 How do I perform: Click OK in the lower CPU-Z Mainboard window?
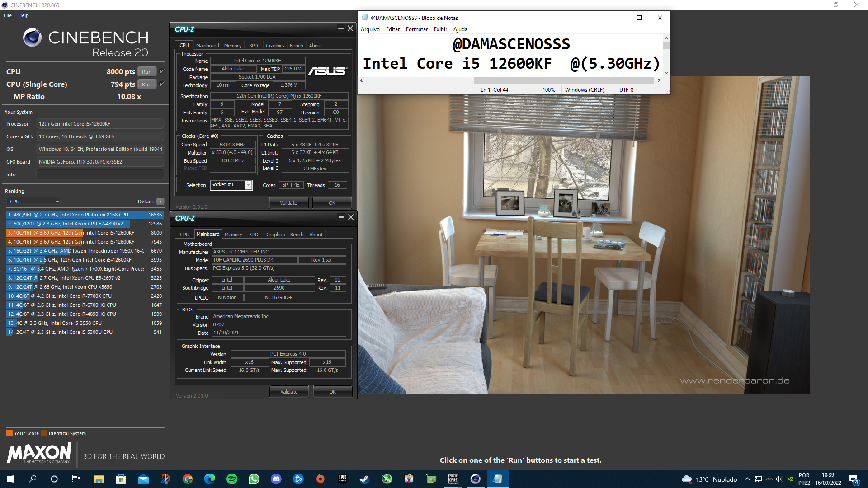coord(333,392)
